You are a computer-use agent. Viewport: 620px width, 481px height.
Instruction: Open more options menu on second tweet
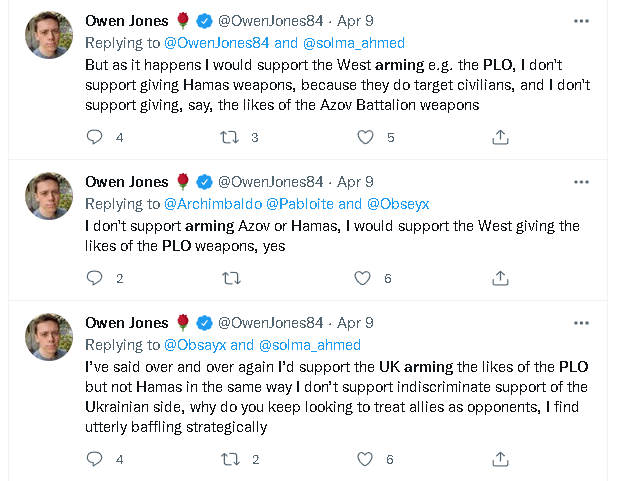point(581,181)
